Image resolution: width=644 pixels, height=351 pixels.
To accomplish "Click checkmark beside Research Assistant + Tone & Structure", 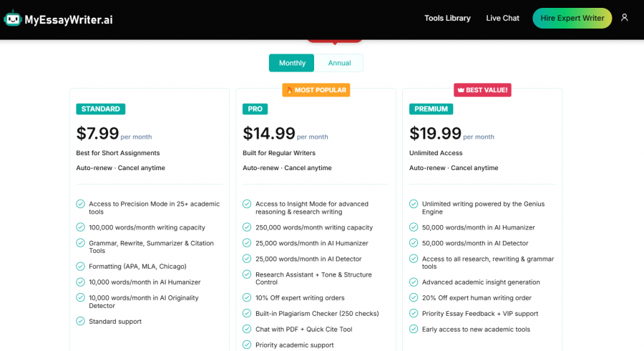I will [x=247, y=275].
